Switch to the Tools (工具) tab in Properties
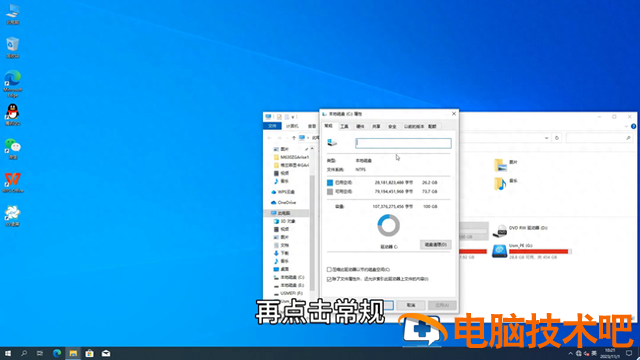The height and width of the screenshot is (360, 640). pos(344,127)
